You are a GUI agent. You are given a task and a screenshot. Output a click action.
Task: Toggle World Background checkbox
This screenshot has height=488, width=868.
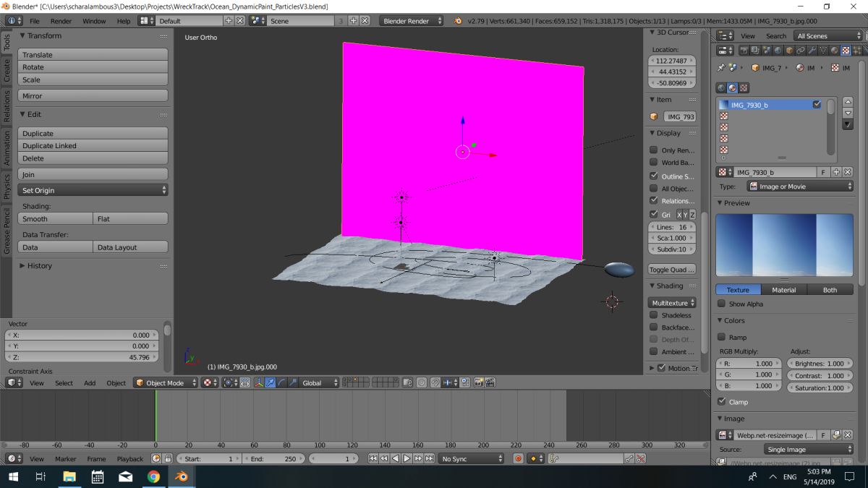pyautogui.click(x=654, y=163)
